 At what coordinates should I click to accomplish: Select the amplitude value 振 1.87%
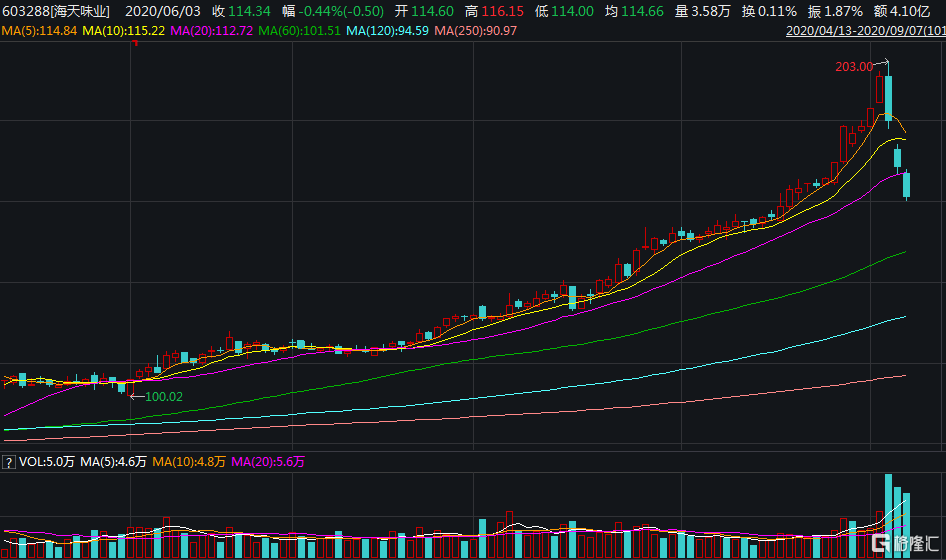tap(836, 11)
